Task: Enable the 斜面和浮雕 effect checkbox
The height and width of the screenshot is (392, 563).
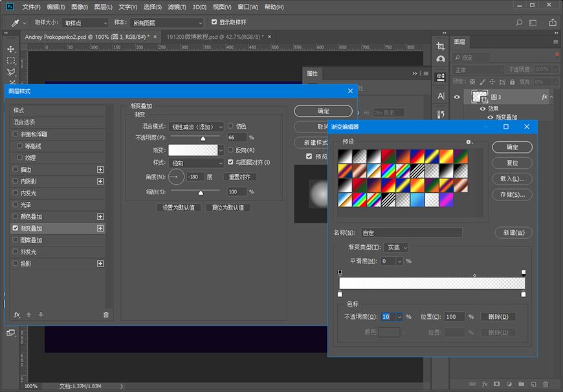Action: [15, 134]
